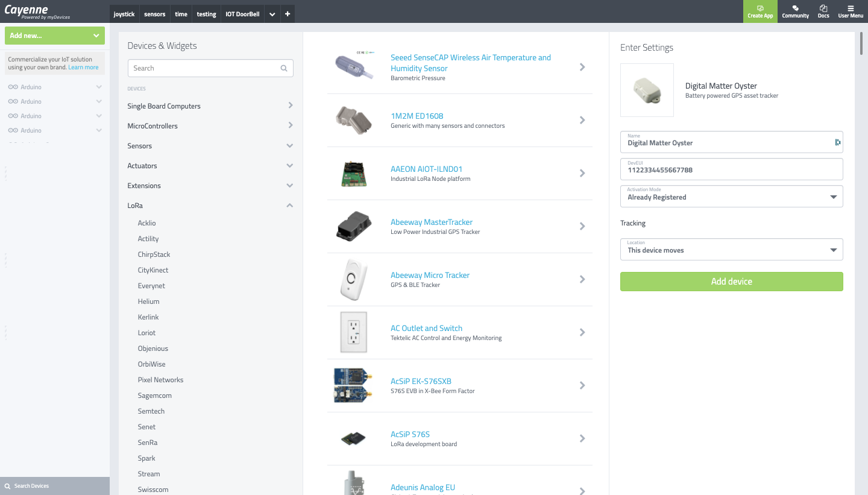Select the Loriot LoRa network

point(146,333)
